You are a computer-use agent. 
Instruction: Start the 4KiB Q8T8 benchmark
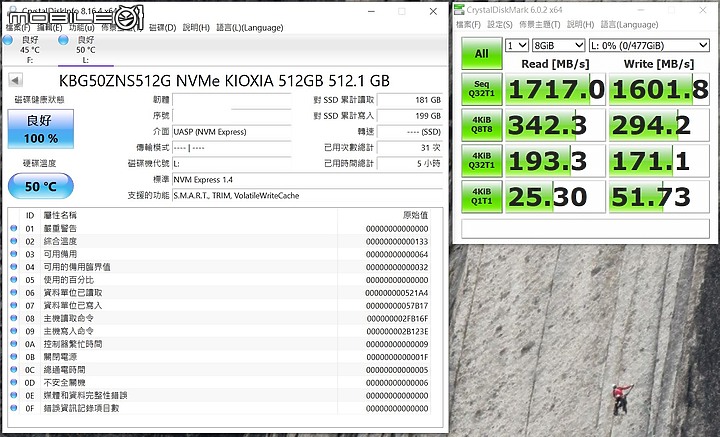click(482, 125)
